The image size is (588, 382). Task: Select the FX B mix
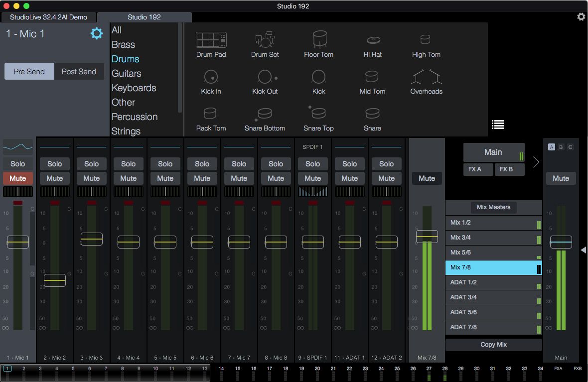[509, 169]
